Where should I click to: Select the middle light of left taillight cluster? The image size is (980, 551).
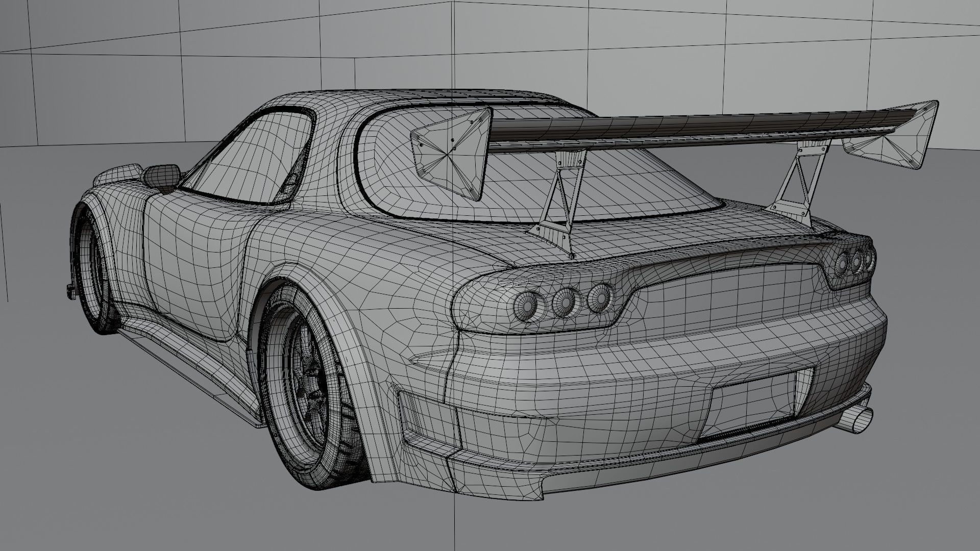pyautogui.click(x=566, y=303)
